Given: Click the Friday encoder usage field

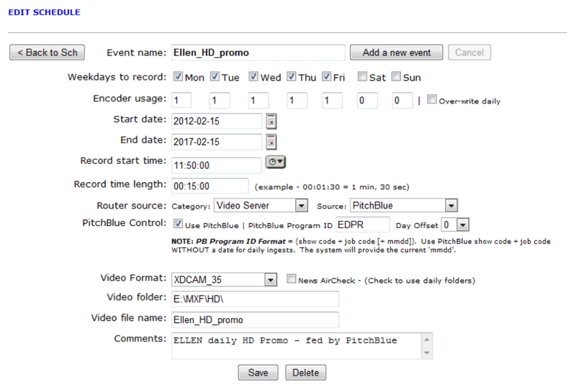Looking at the screenshot, I should (x=332, y=101).
